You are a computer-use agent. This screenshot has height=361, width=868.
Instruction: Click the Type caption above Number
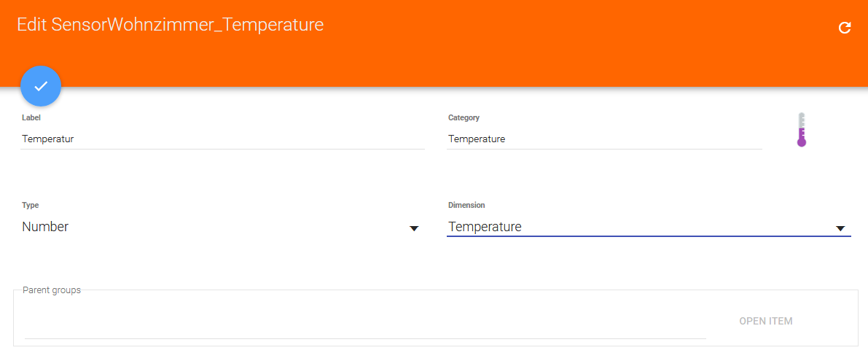click(x=30, y=206)
